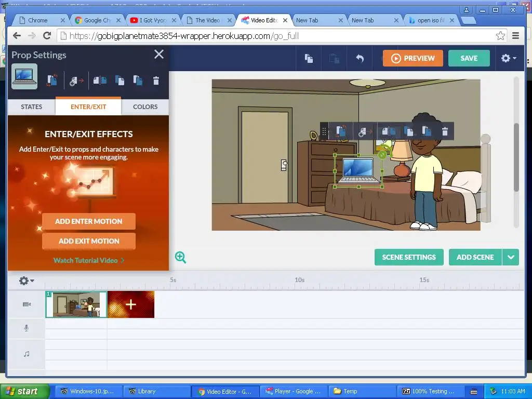Click the music note track icon
The height and width of the screenshot is (399, 532).
coord(26,354)
